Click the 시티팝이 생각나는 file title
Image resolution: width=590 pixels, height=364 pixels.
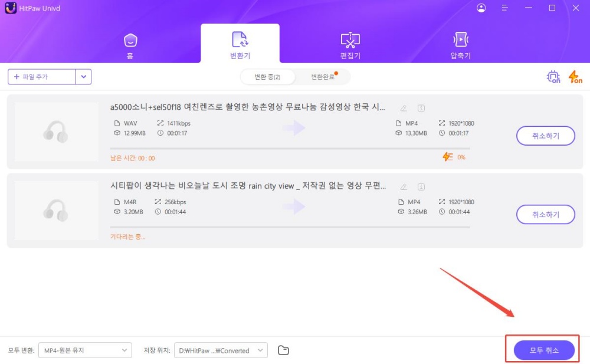[248, 186]
